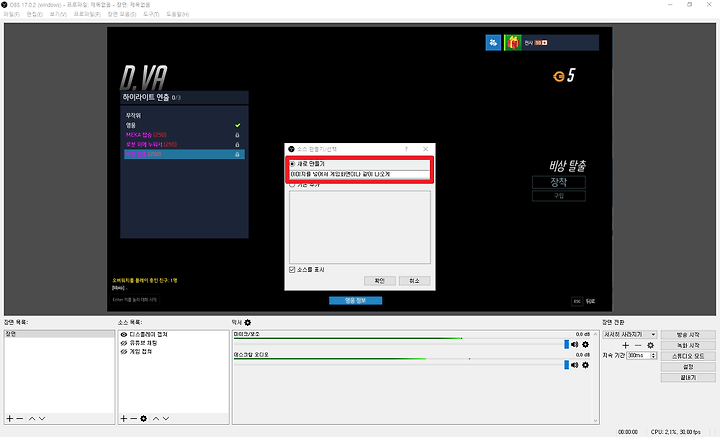This screenshot has height=437, width=720.
Task: Add a new scene with the plus icon
Action: pos(10,418)
